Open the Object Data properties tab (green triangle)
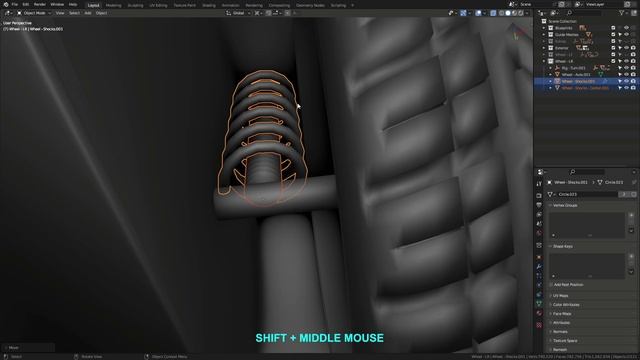Screen dimensions: 640x360 539,303
